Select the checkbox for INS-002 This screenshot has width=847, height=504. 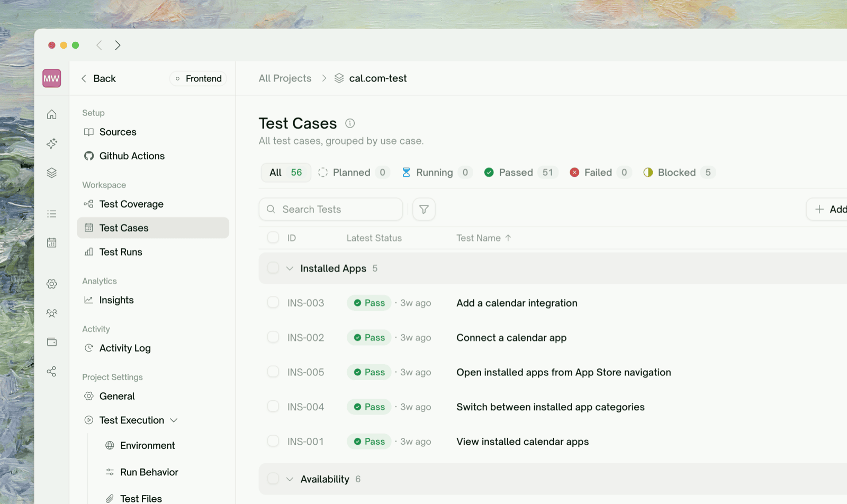(273, 337)
